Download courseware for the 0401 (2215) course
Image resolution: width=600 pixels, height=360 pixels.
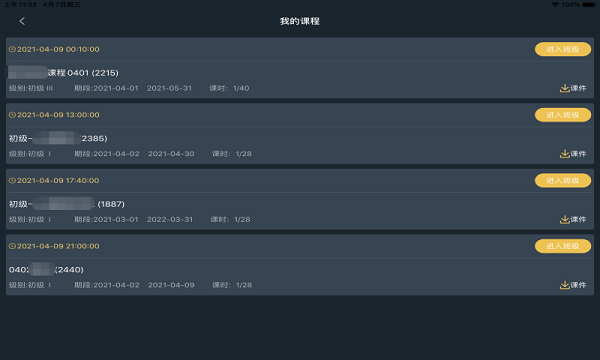(x=573, y=88)
